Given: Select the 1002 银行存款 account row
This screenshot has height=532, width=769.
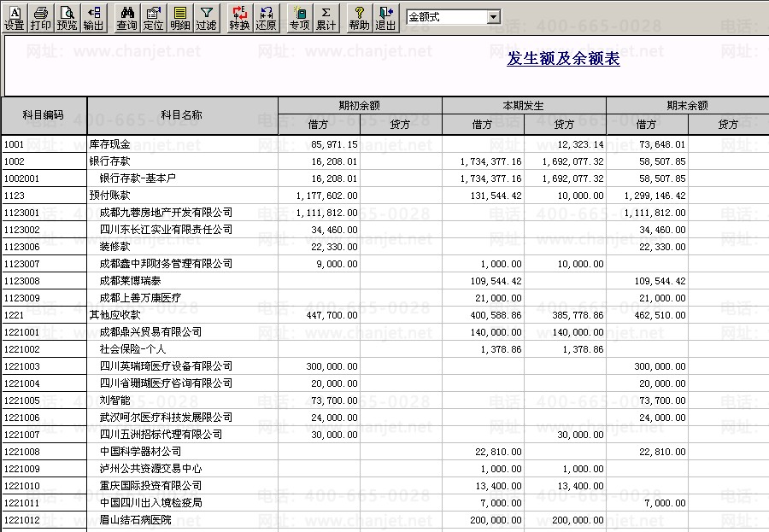Looking at the screenshot, I should (110, 161).
